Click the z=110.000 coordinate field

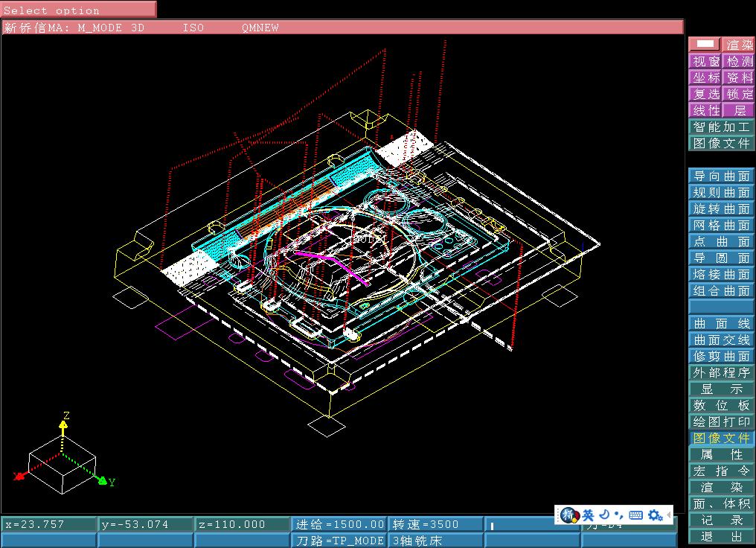[x=243, y=524]
